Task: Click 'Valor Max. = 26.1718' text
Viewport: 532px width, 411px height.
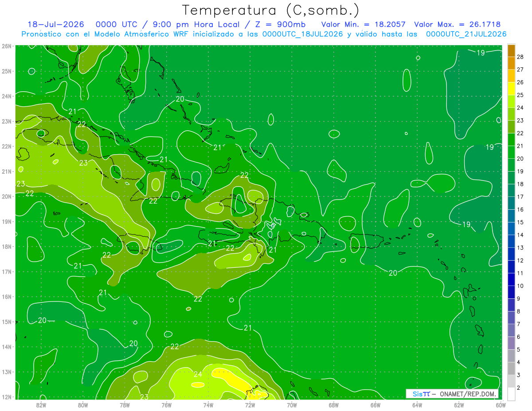Action: [x=457, y=24]
